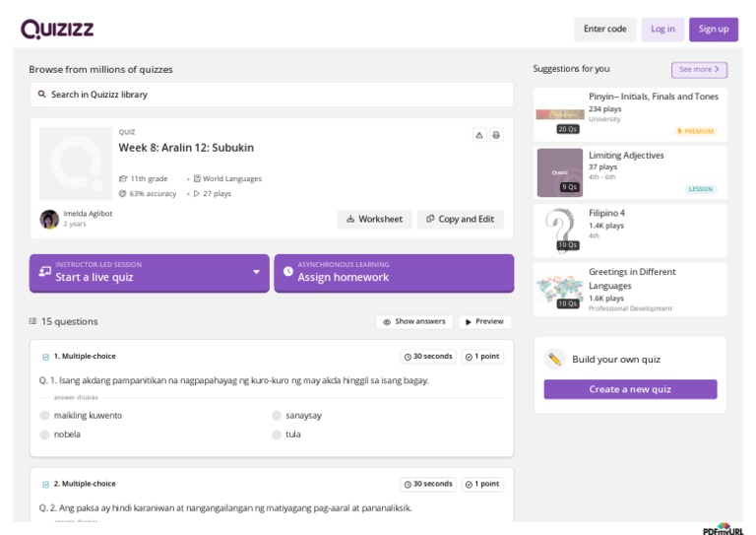Open the Enter code option

[604, 30]
